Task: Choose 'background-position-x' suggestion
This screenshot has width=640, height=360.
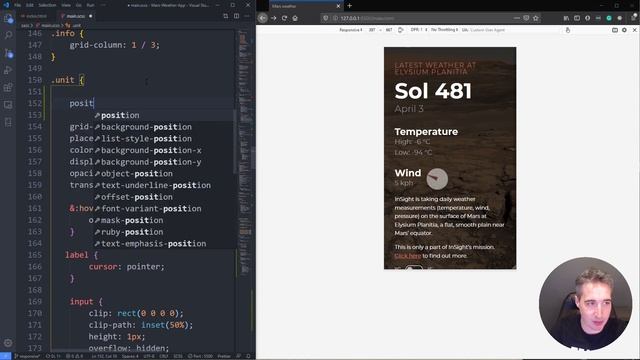Action: [164, 150]
